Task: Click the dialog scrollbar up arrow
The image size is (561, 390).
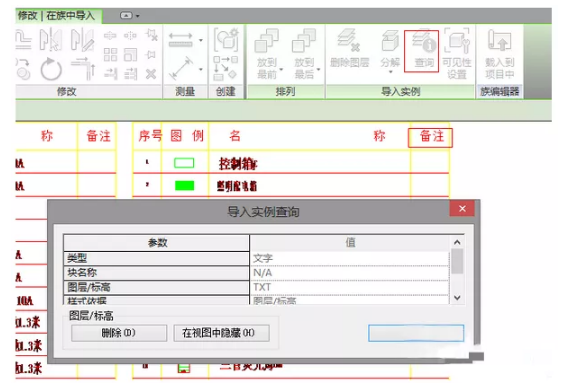Action: (457, 243)
